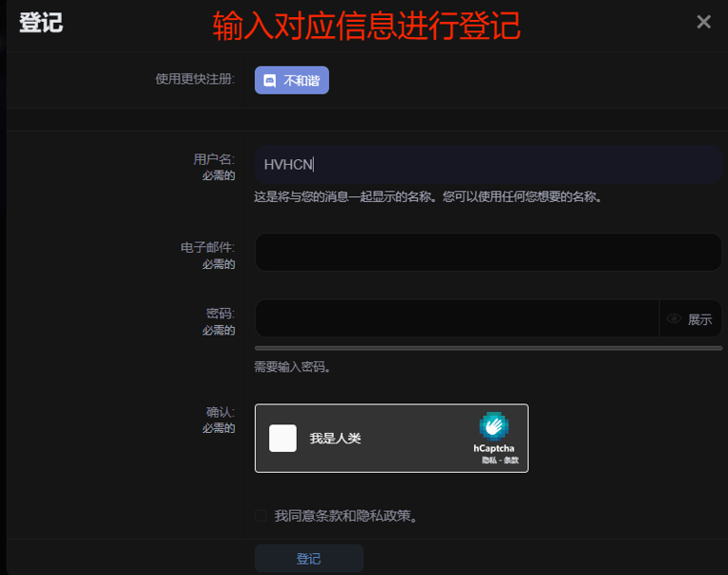Focus the 电子邮件 input field
Viewport: 728px width, 575px height.
click(x=488, y=252)
